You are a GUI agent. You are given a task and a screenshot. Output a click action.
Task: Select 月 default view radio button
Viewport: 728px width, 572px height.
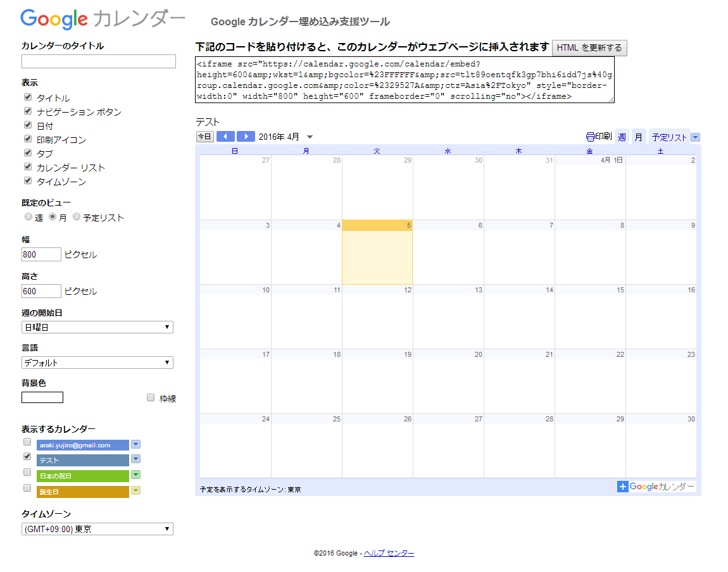point(53,216)
